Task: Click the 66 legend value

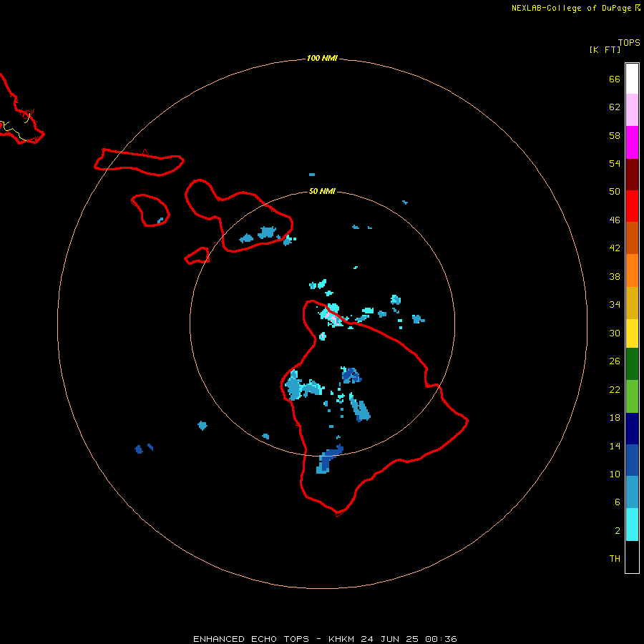Action: tap(615, 79)
